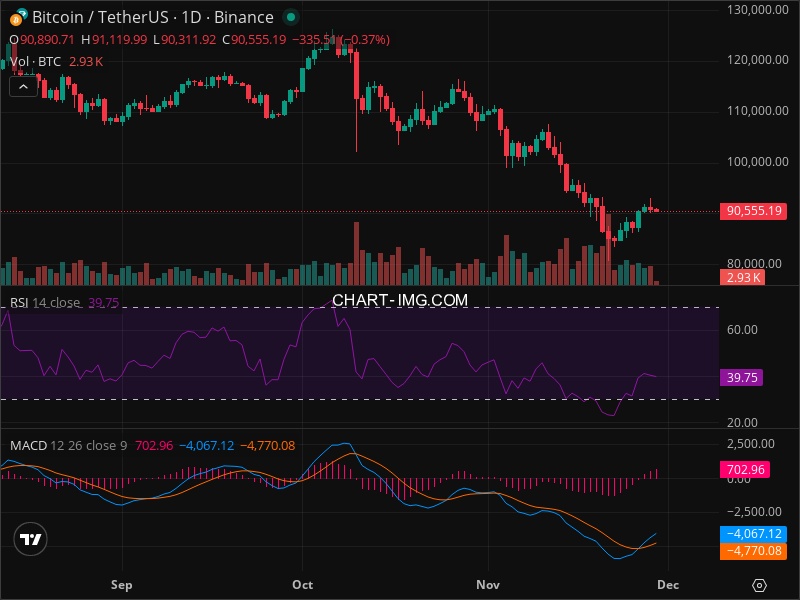Click the CHART-IMG.COM watermark
Image resolution: width=800 pixels, height=600 pixels.
pyautogui.click(x=400, y=300)
